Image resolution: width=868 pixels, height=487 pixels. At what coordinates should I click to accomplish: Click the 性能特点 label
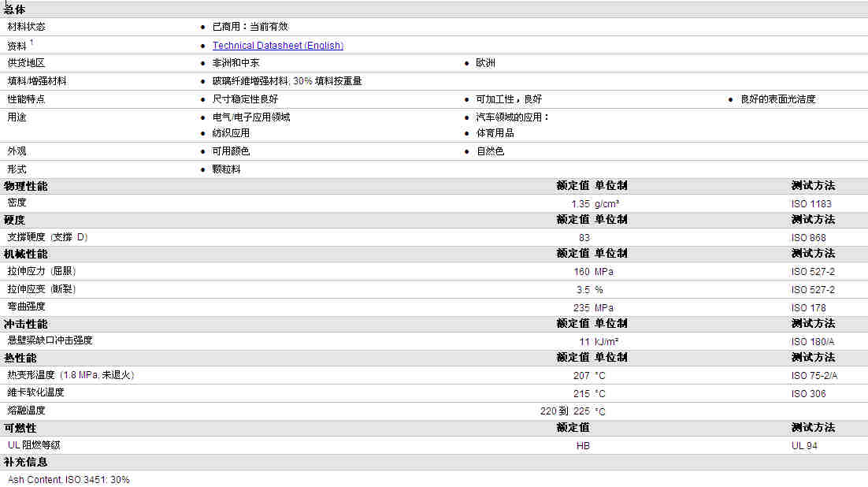pyautogui.click(x=26, y=99)
